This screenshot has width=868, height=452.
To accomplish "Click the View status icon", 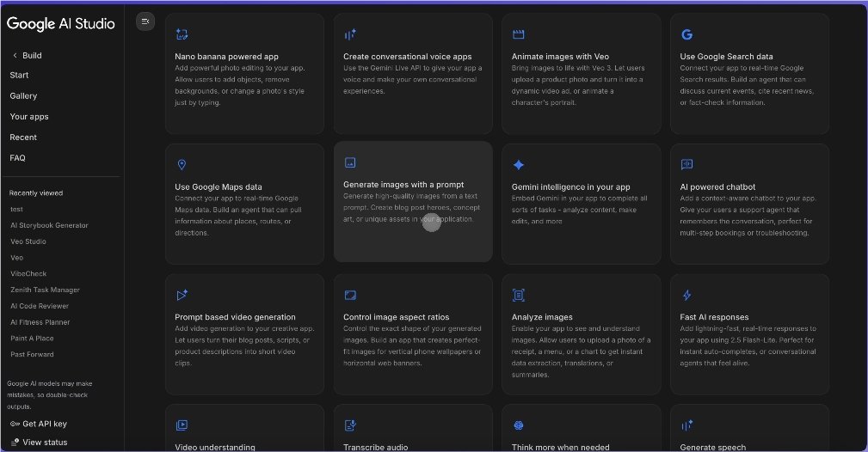I will click(15, 442).
